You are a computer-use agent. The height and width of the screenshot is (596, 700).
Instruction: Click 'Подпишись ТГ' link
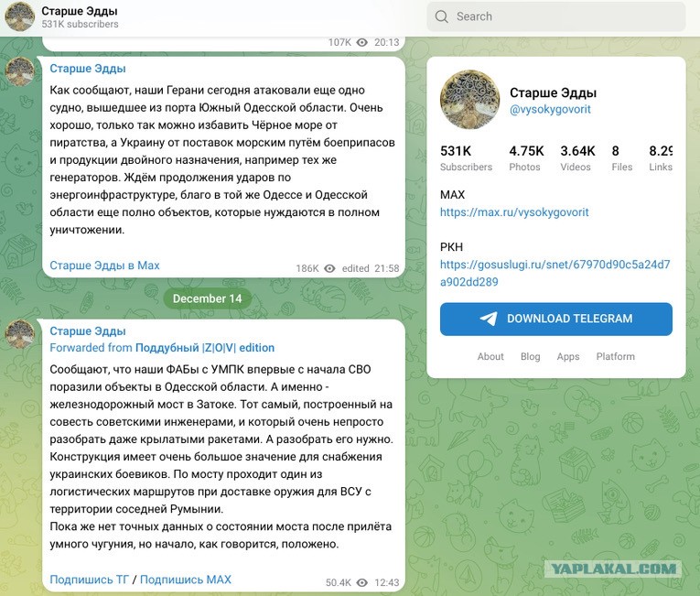(89, 580)
